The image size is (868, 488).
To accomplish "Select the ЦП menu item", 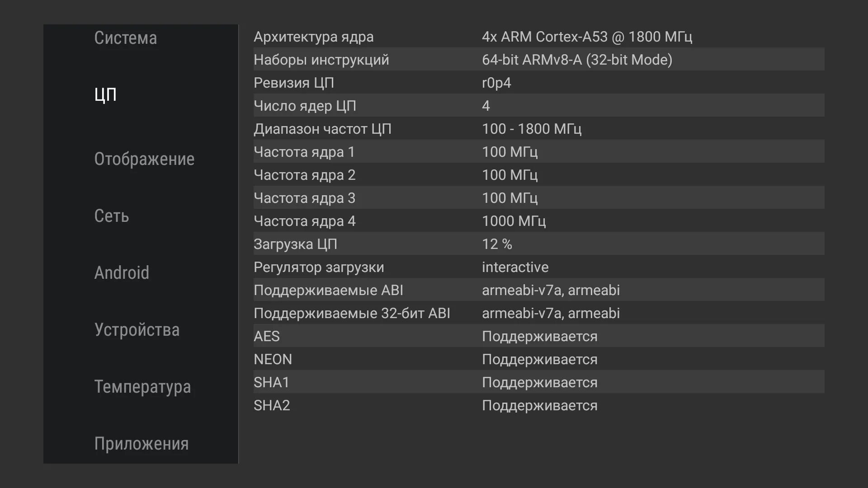I will click(106, 94).
